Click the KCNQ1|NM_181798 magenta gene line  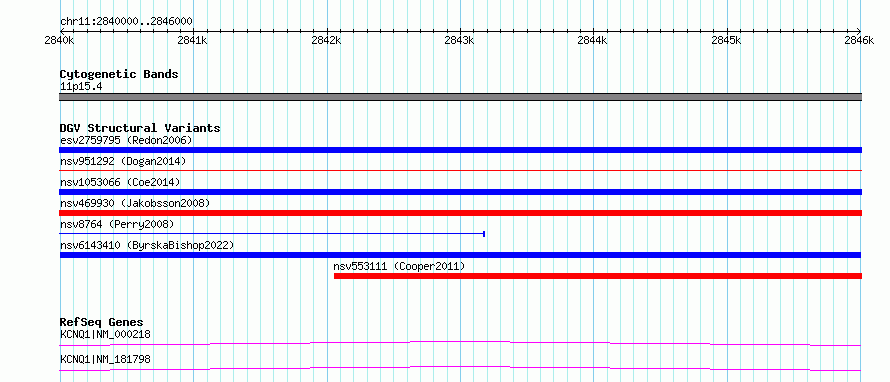coord(460,368)
